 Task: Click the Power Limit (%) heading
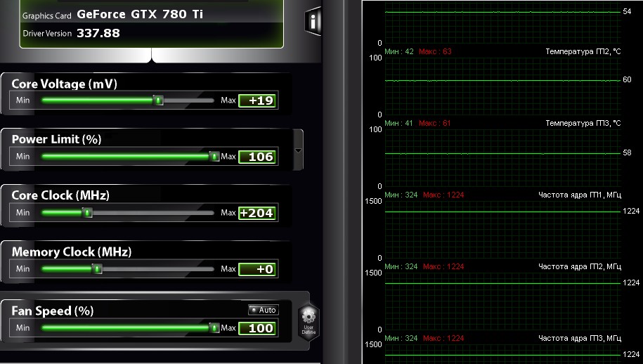pyautogui.click(x=57, y=139)
